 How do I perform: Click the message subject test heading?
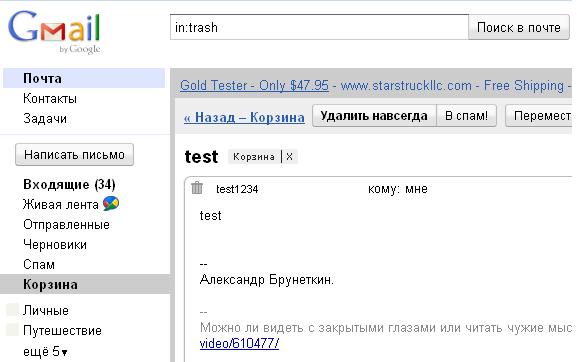201,157
